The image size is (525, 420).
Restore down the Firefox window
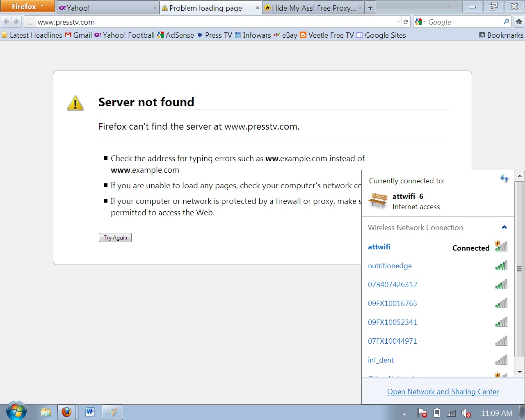493,6
